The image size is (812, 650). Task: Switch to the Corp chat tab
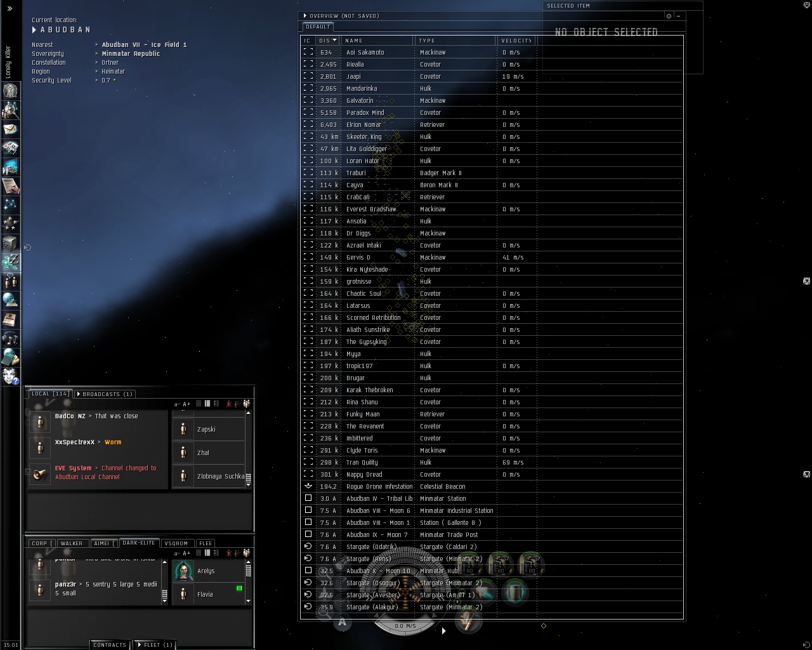tap(41, 543)
